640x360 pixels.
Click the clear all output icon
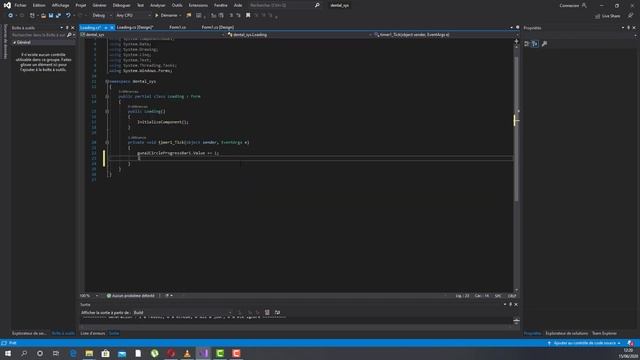[267, 312]
